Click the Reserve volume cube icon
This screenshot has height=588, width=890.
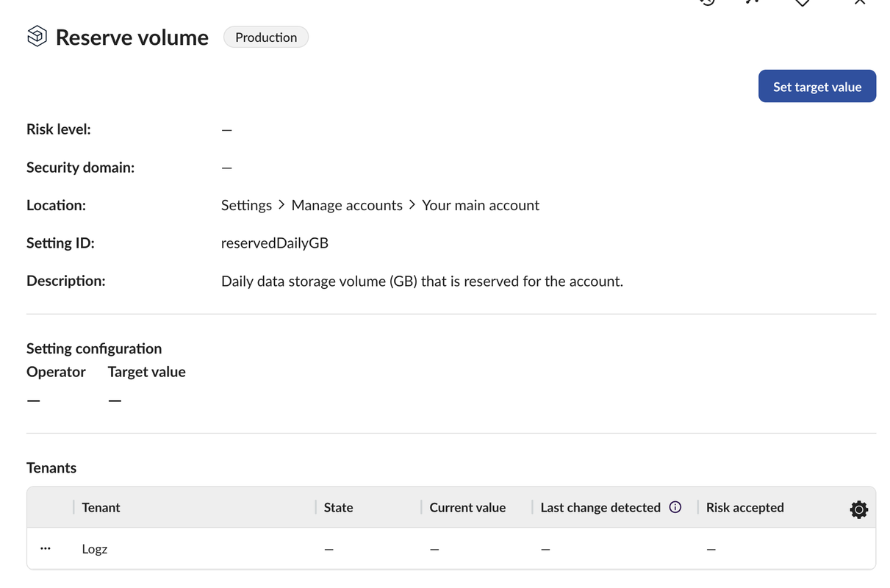[x=37, y=36]
